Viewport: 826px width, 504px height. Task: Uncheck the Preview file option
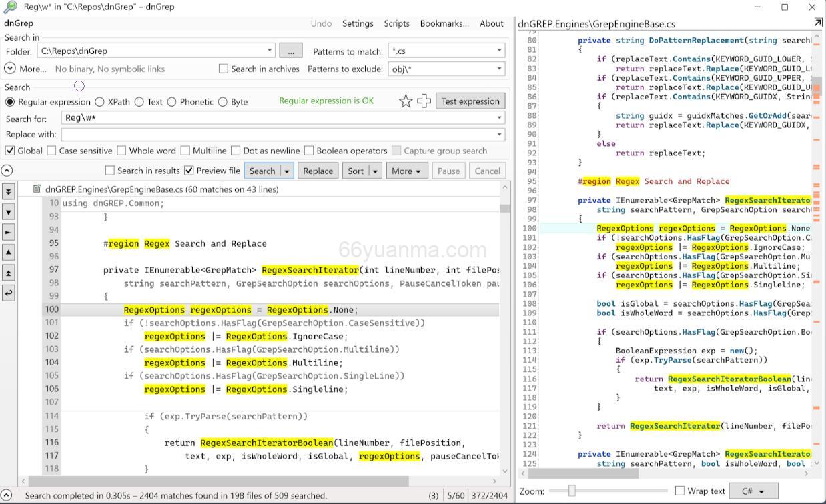coord(189,171)
